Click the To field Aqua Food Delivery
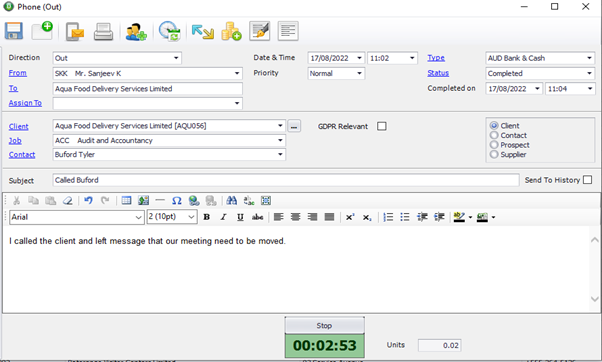Viewport: 602px width, 362px height. pyautogui.click(x=147, y=89)
